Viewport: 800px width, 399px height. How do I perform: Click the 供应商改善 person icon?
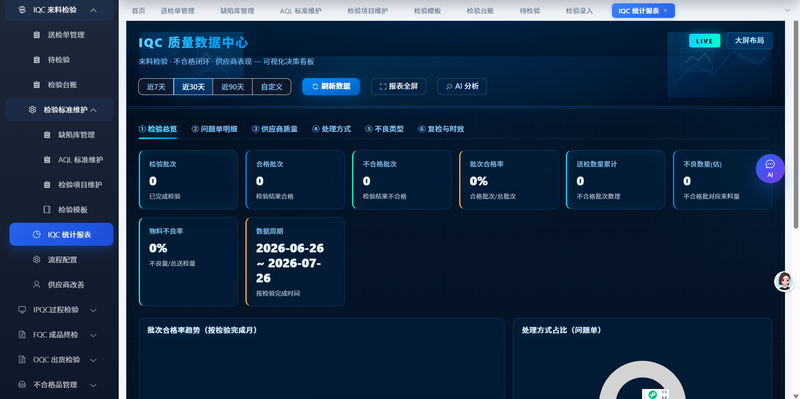36,285
